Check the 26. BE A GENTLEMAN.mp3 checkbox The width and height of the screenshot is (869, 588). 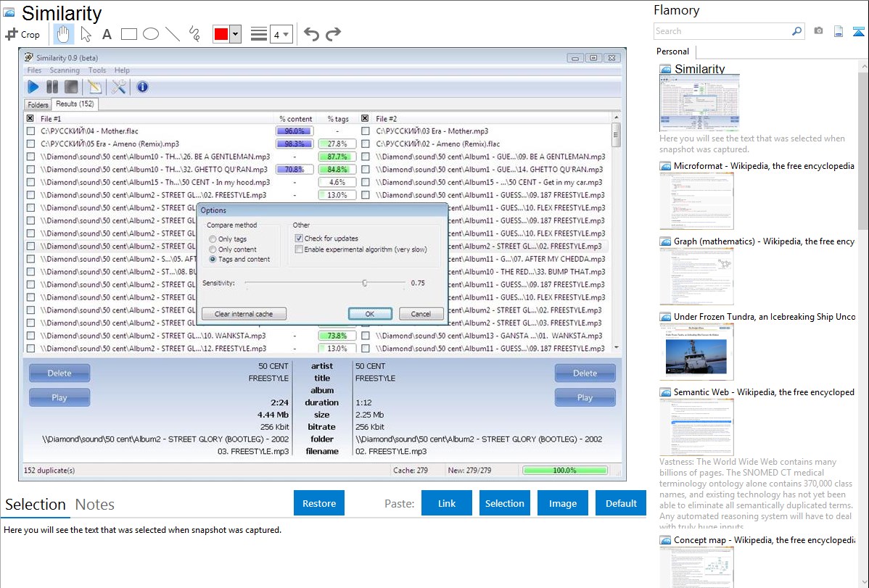[x=30, y=157]
